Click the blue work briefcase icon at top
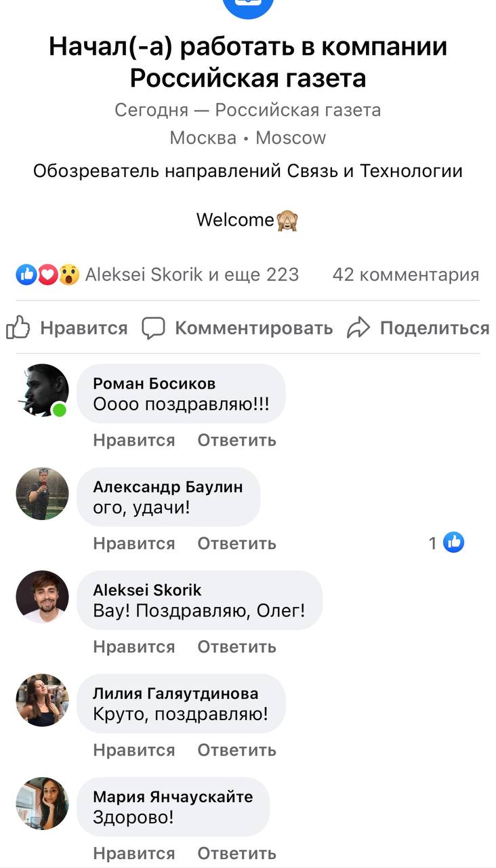The height and width of the screenshot is (868, 496). click(248, 7)
